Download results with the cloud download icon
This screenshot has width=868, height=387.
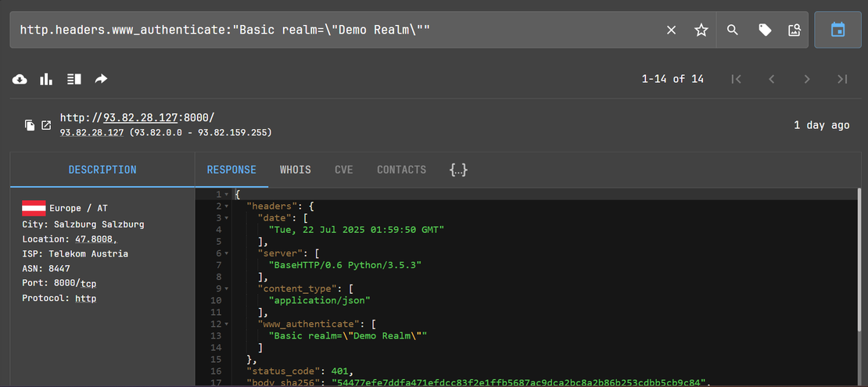point(20,79)
